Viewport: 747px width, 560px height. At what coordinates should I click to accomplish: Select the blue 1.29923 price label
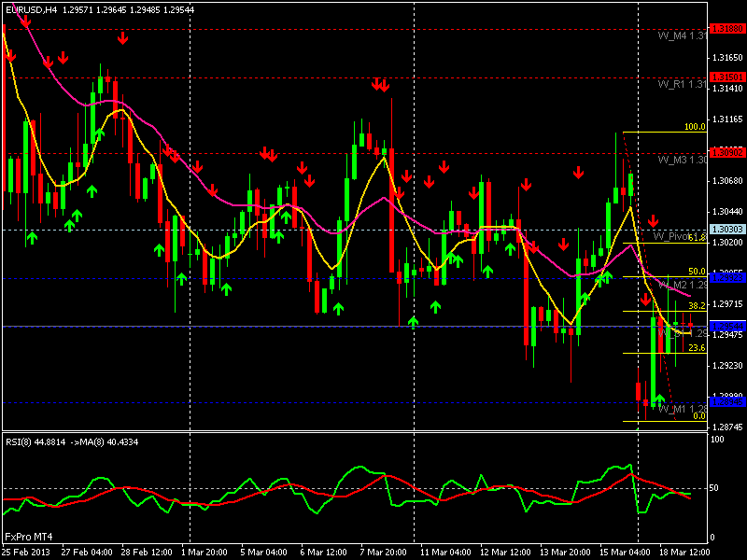click(x=727, y=278)
